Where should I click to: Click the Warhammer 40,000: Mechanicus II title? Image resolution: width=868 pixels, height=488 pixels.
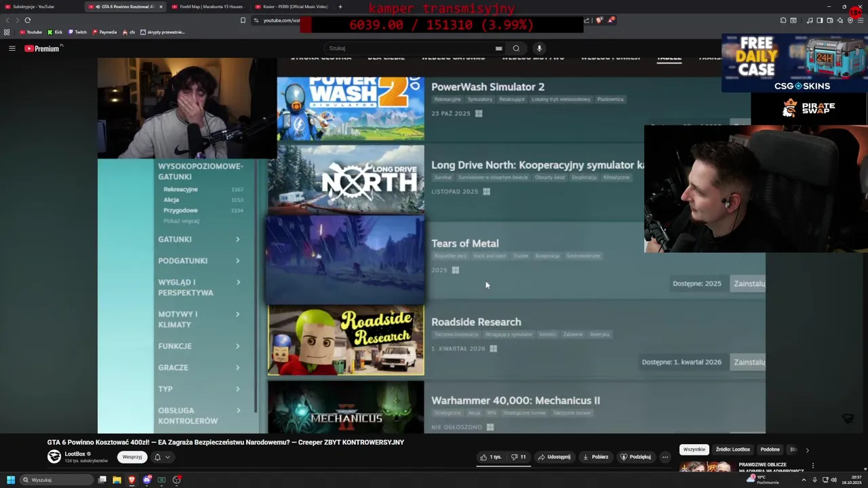[x=515, y=401]
